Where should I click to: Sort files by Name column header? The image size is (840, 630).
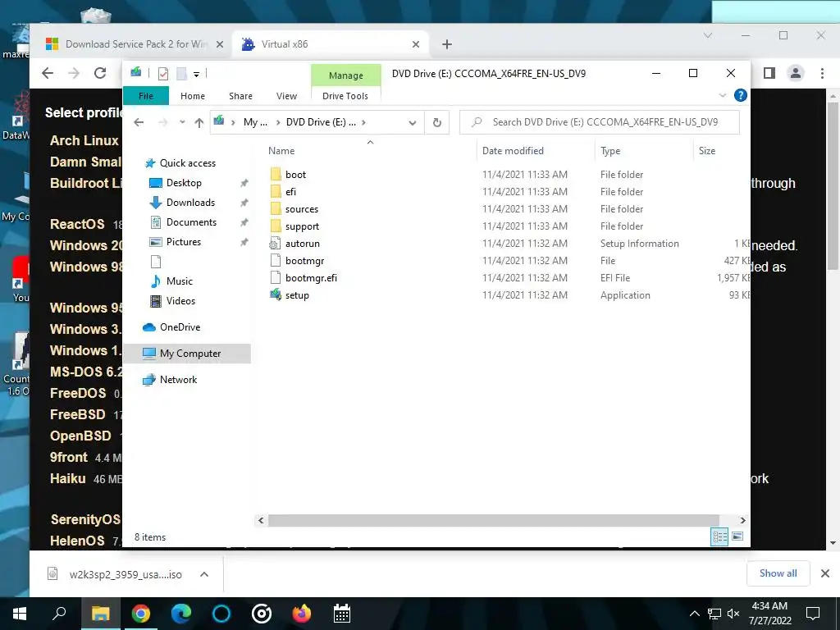[x=281, y=151]
